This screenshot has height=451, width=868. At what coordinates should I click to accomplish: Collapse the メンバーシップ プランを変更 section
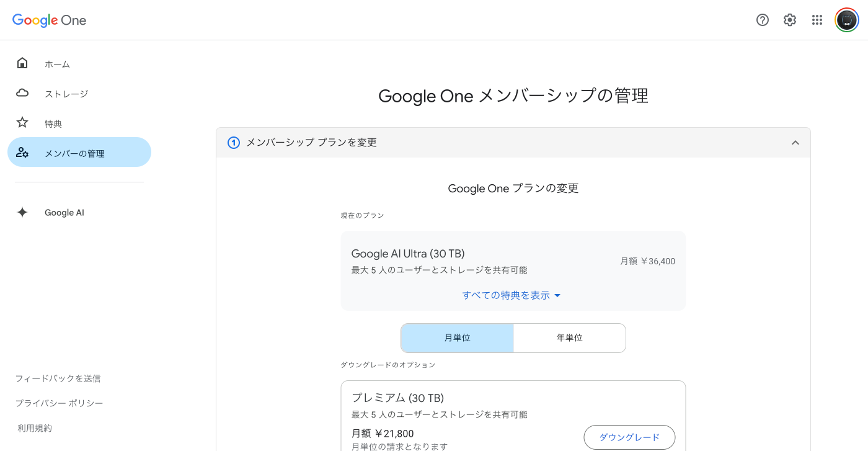(795, 142)
